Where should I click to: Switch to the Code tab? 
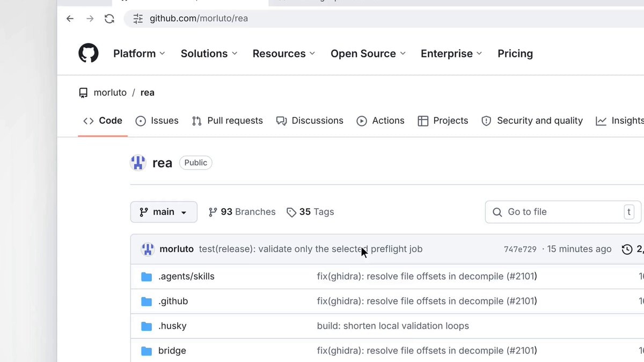pyautogui.click(x=103, y=121)
